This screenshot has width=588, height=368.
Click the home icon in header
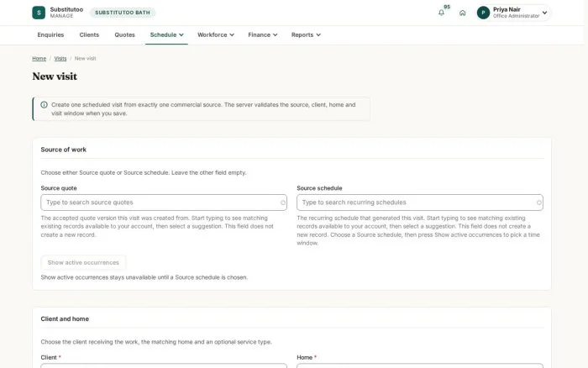(x=462, y=13)
